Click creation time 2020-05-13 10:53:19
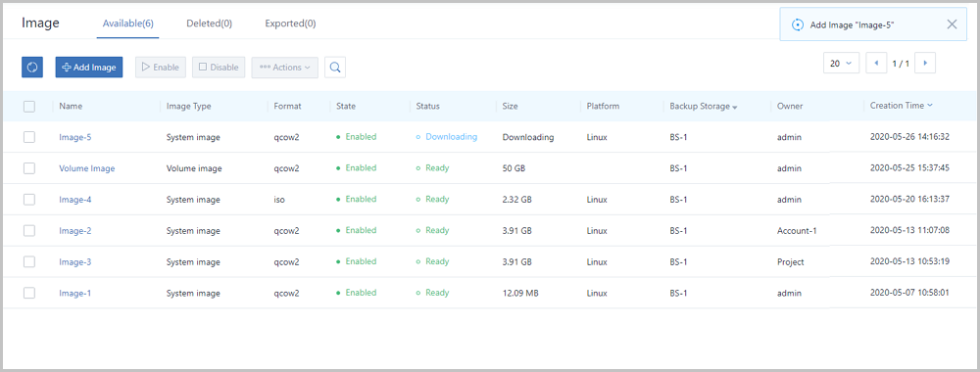The width and height of the screenshot is (980, 372). (x=910, y=261)
